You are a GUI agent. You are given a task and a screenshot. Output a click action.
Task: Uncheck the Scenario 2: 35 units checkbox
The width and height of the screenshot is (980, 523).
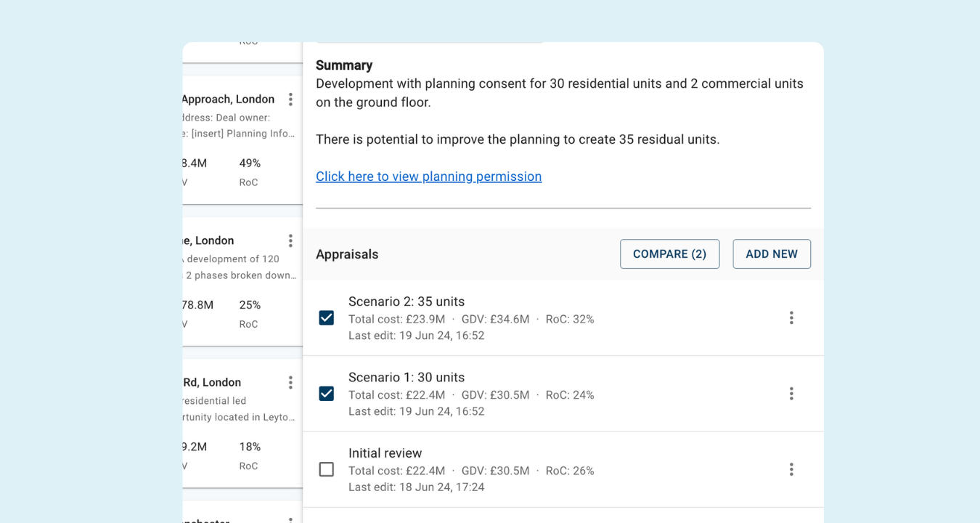pos(326,317)
